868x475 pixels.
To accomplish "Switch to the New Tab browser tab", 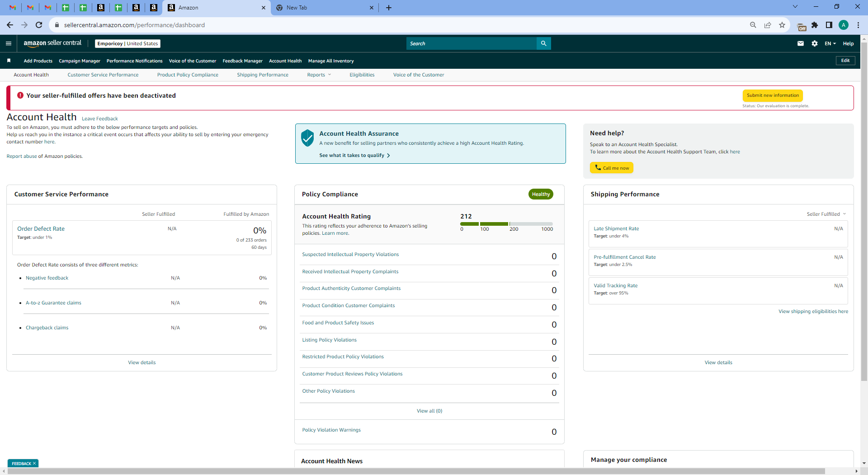I will click(325, 8).
